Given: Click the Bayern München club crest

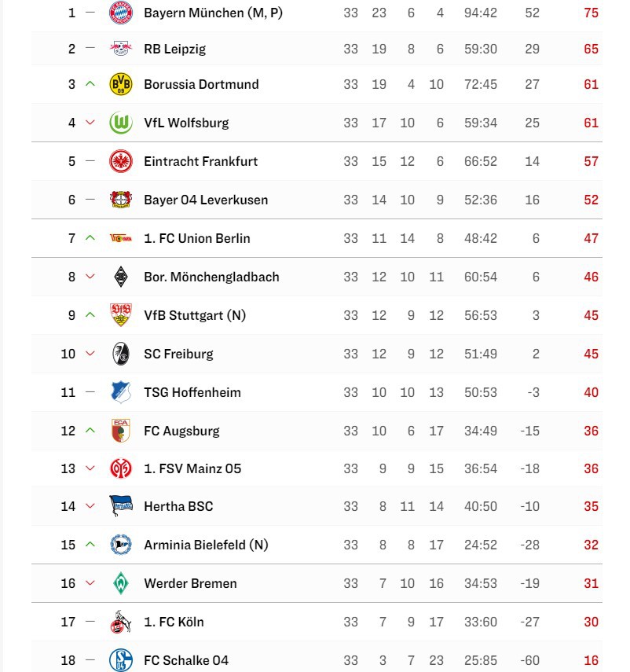Looking at the screenshot, I should click(x=121, y=13).
